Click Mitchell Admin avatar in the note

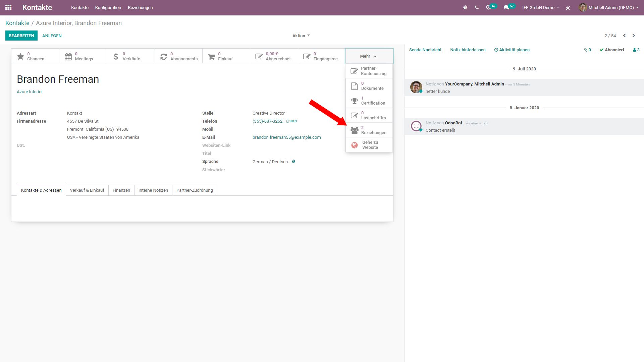[x=416, y=87]
